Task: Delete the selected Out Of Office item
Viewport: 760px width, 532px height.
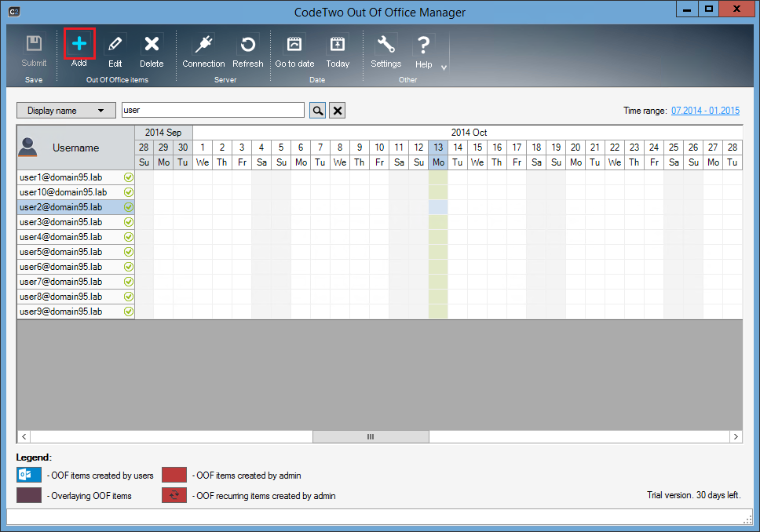Action: [152, 50]
